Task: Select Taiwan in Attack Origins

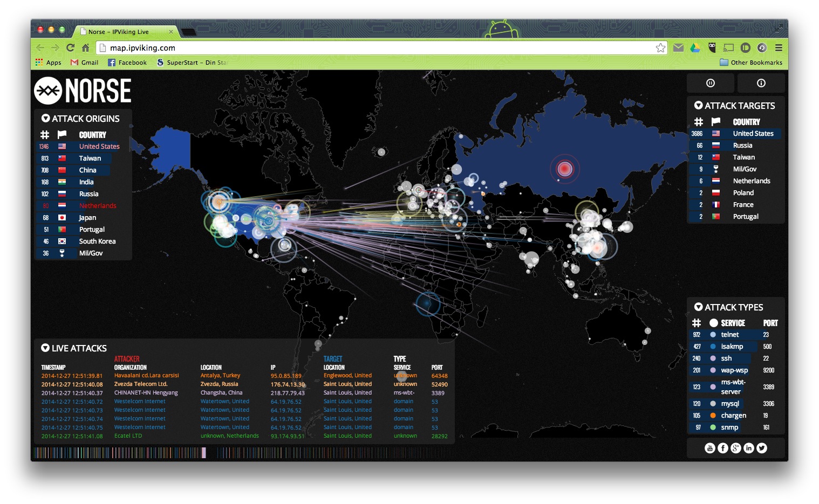Action: point(84,158)
